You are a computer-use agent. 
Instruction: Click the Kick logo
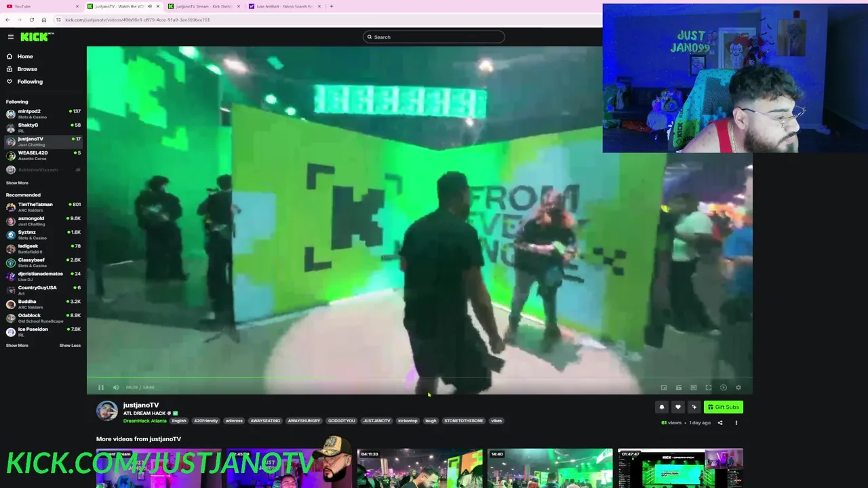(x=36, y=37)
